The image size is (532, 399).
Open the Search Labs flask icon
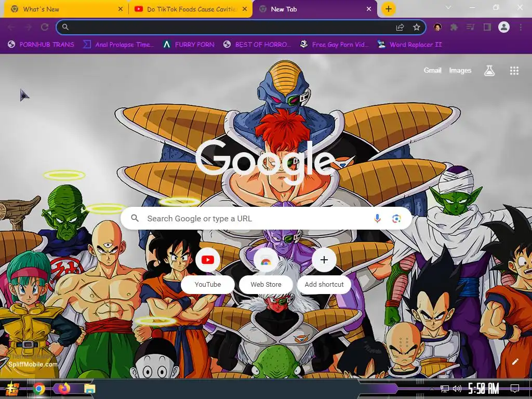coord(489,71)
